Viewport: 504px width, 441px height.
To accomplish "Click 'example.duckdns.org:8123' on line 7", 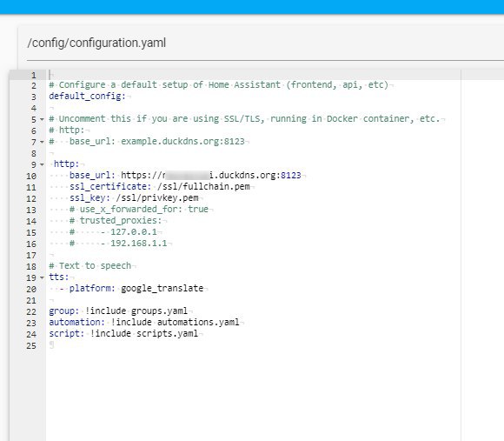I will tap(182, 142).
